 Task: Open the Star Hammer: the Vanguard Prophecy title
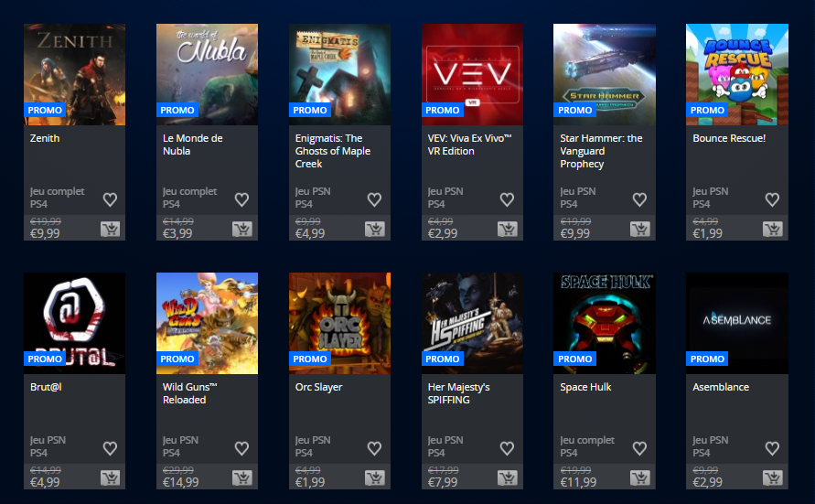pyautogui.click(x=601, y=151)
